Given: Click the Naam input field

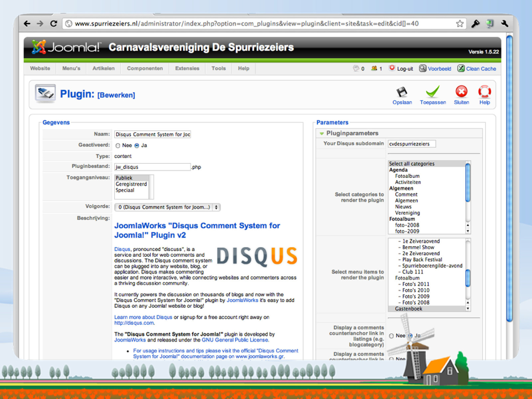Looking at the screenshot, I should point(153,134).
